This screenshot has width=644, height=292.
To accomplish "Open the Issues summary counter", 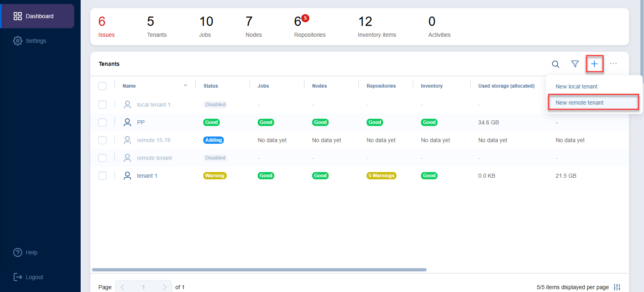I will coord(106,27).
